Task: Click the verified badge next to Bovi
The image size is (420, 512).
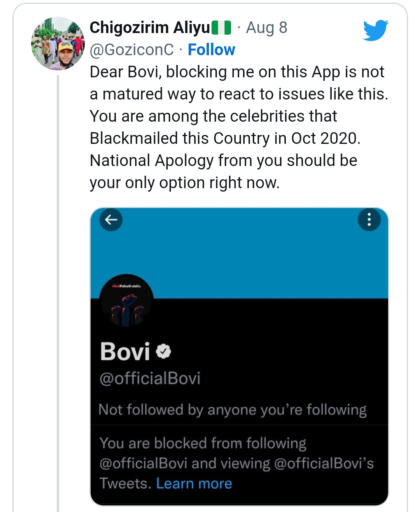Action: click(x=163, y=351)
